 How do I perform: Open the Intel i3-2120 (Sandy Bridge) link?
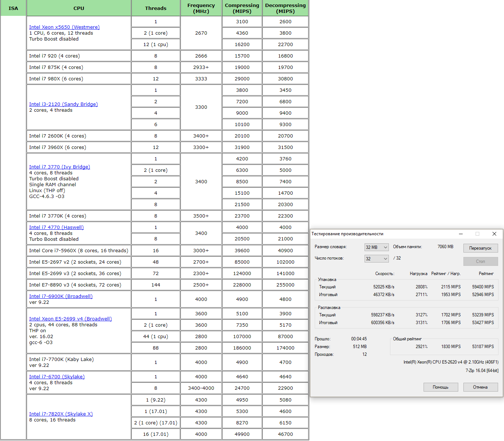[63, 104]
